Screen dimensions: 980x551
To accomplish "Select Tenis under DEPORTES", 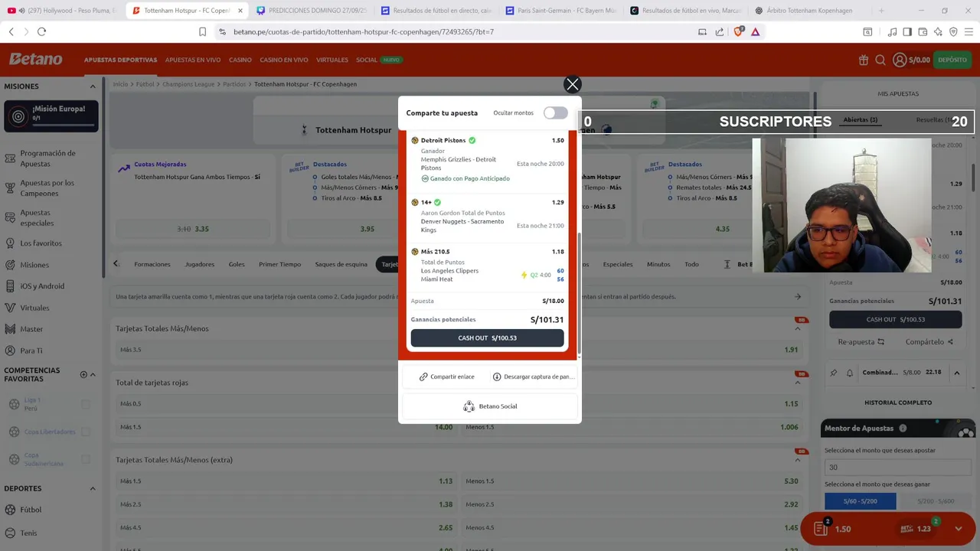I will click(28, 533).
